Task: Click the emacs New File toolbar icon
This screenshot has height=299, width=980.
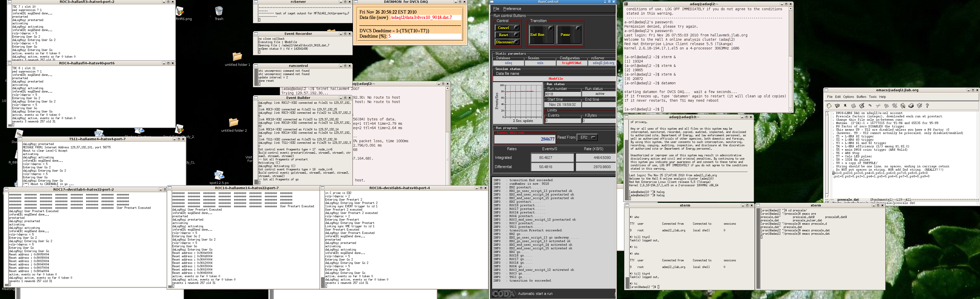Action: click(829, 106)
